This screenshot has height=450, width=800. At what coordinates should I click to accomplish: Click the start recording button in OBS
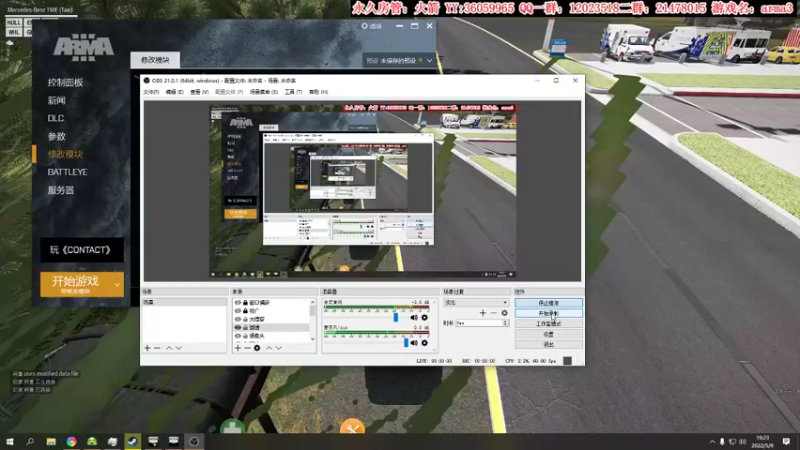point(548,313)
